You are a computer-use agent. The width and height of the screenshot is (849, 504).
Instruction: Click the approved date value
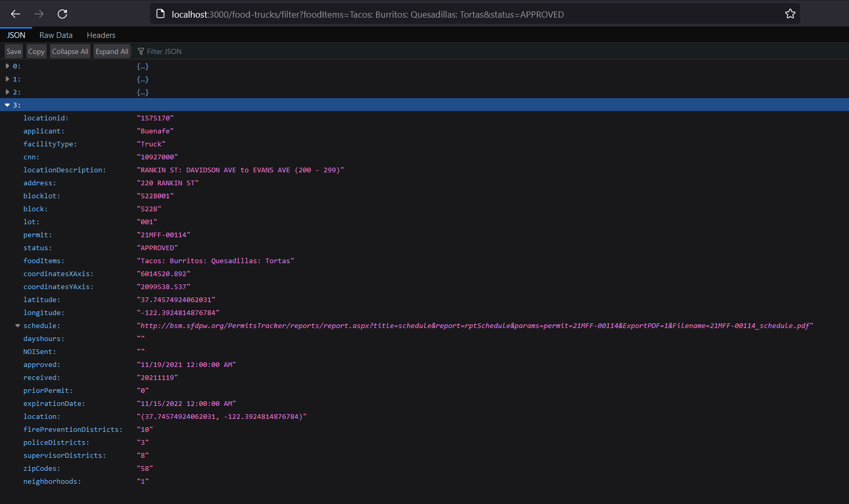(x=186, y=364)
